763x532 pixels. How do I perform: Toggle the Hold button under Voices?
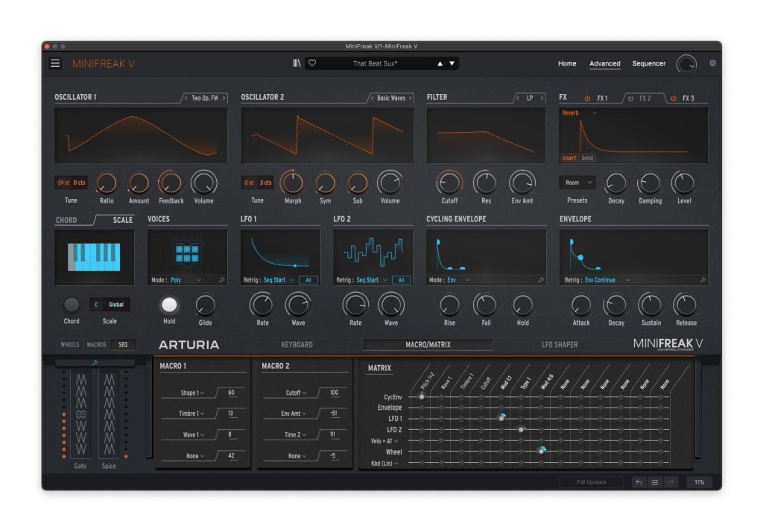coord(169,305)
